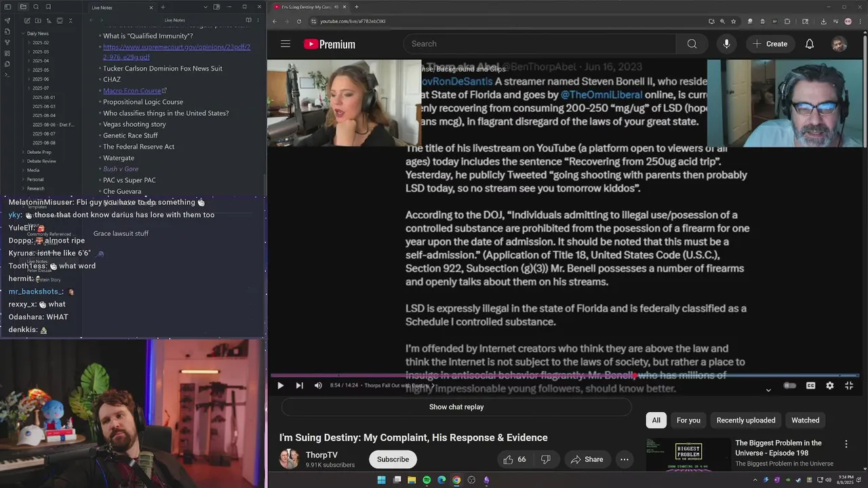The image size is (868, 488).
Task: Expand the Personal folder
Action: coord(35,180)
